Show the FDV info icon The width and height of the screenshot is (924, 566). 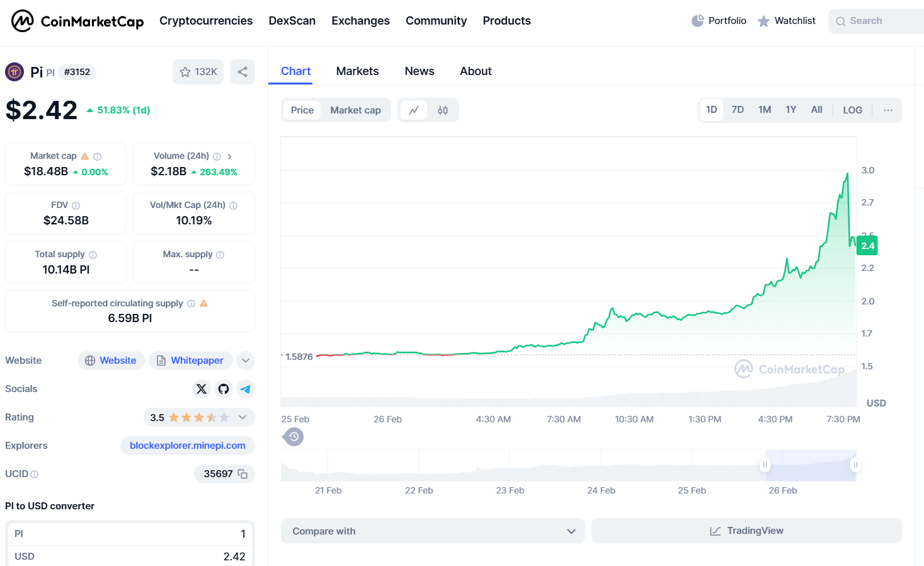click(76, 205)
